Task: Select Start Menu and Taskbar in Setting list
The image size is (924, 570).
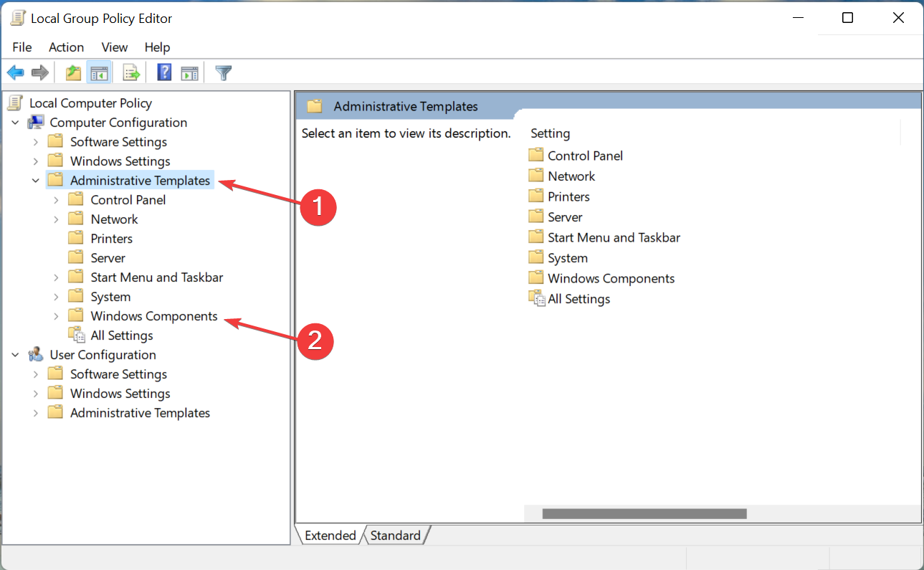Action: point(614,237)
